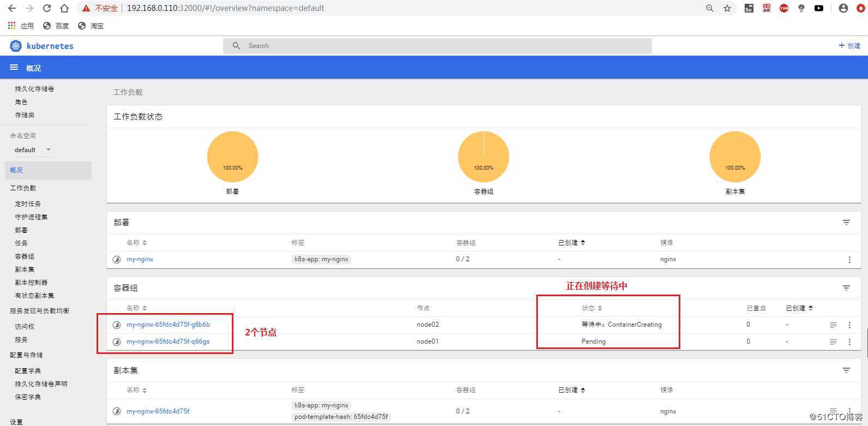Open 容器组 pods in sidebar
The width and height of the screenshot is (868, 426).
pos(25,256)
